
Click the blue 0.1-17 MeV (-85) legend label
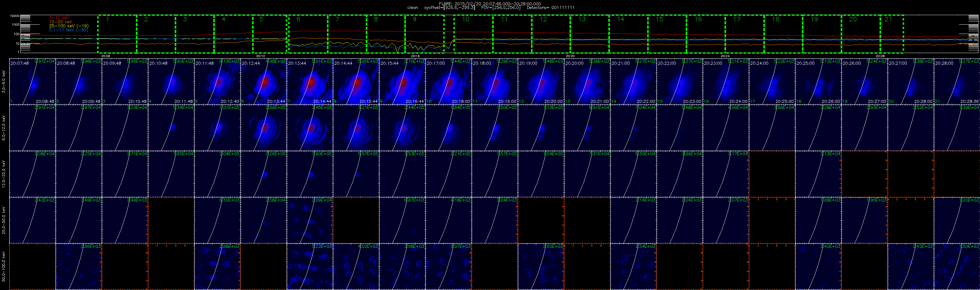68,30
